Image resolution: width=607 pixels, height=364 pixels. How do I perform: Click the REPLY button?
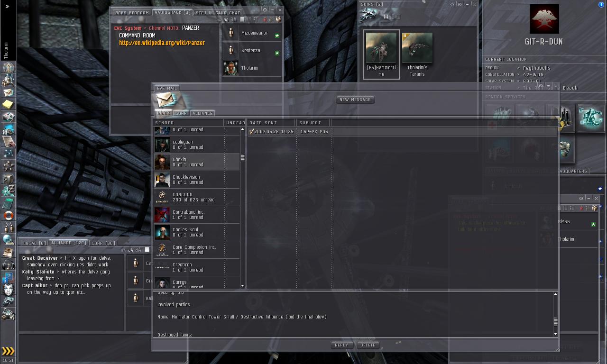(341, 345)
